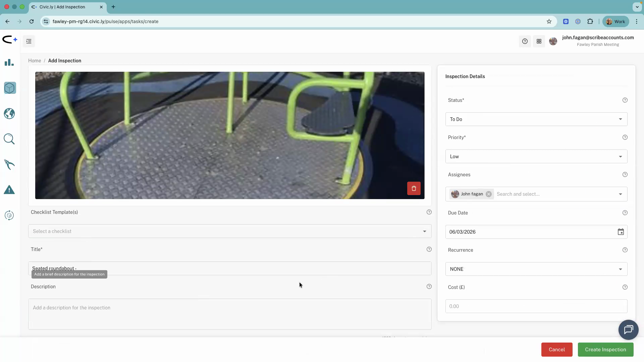Go to Home breadcrumb link
Screen dimensions: 644x362
click(x=35, y=61)
